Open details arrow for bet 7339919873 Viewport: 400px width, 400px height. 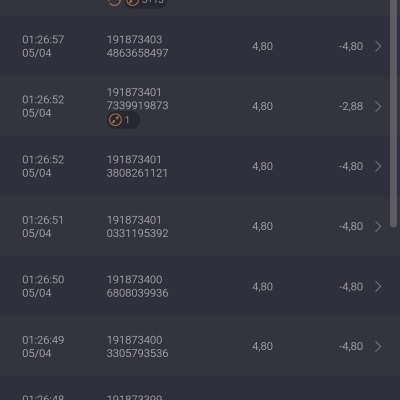378,106
